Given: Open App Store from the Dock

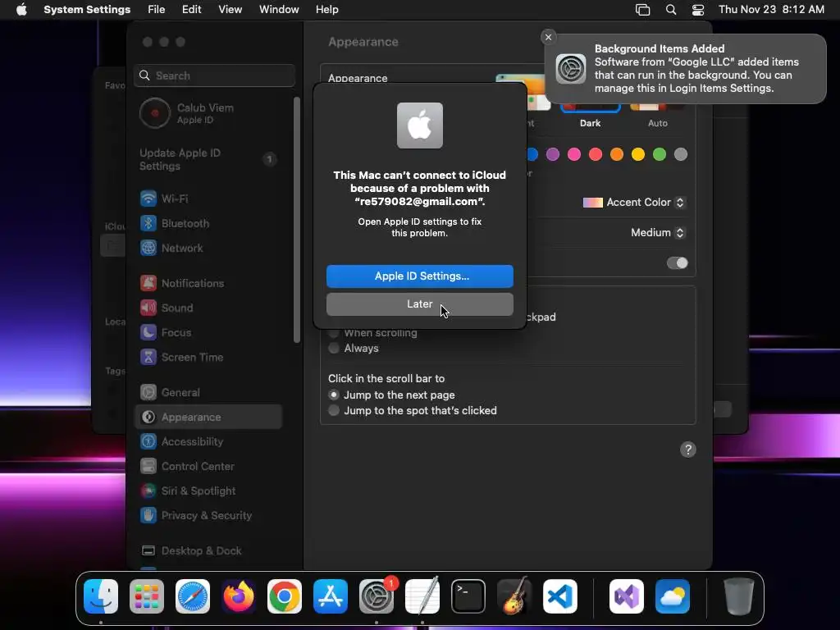Looking at the screenshot, I should tap(331, 596).
